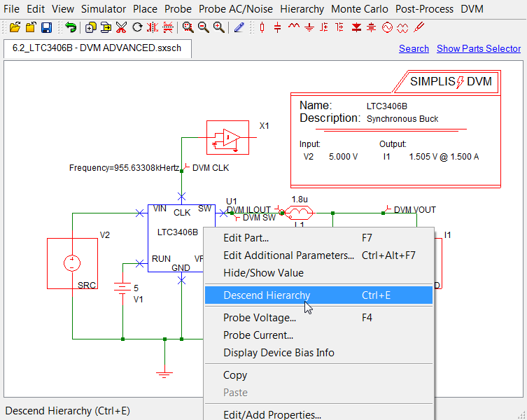This screenshot has width=527, height=420.
Task: Click the Show Parts Selector link
Action: click(x=478, y=48)
